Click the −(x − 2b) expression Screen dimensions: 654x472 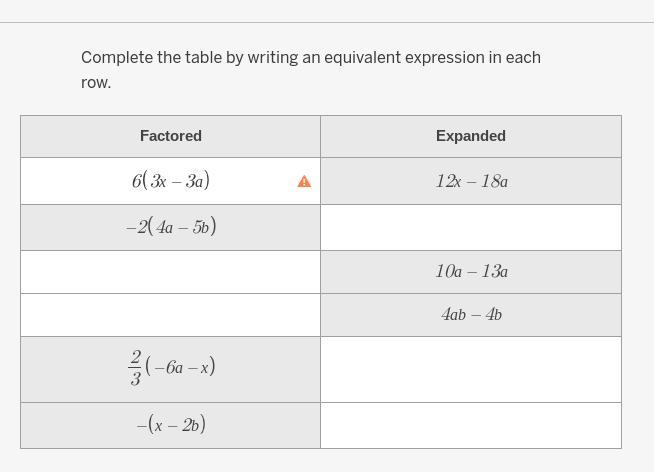[171, 425]
